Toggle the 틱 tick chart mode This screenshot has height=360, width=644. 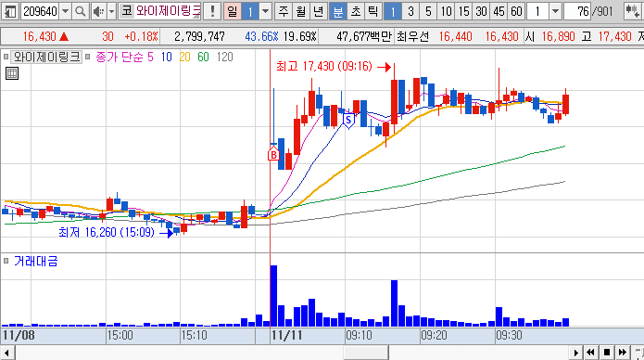click(x=373, y=11)
